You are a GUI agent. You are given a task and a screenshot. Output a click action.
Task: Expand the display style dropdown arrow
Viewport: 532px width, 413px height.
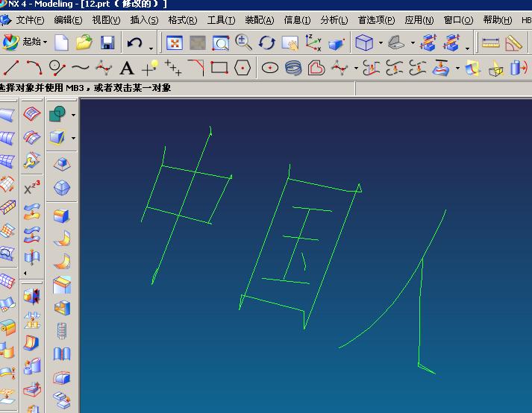point(381,42)
